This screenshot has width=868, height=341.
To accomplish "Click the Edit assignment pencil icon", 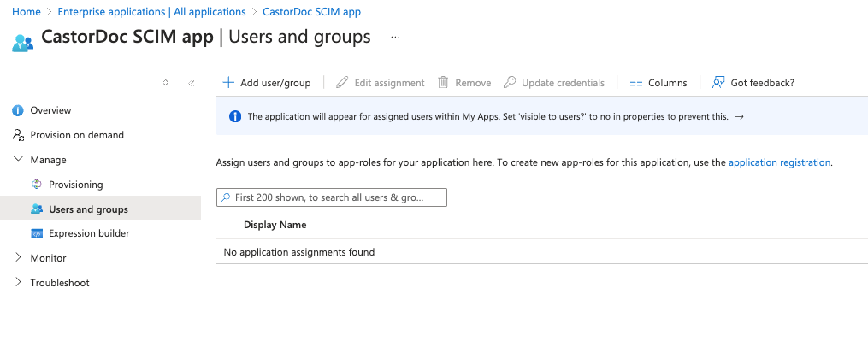I will coord(342,83).
